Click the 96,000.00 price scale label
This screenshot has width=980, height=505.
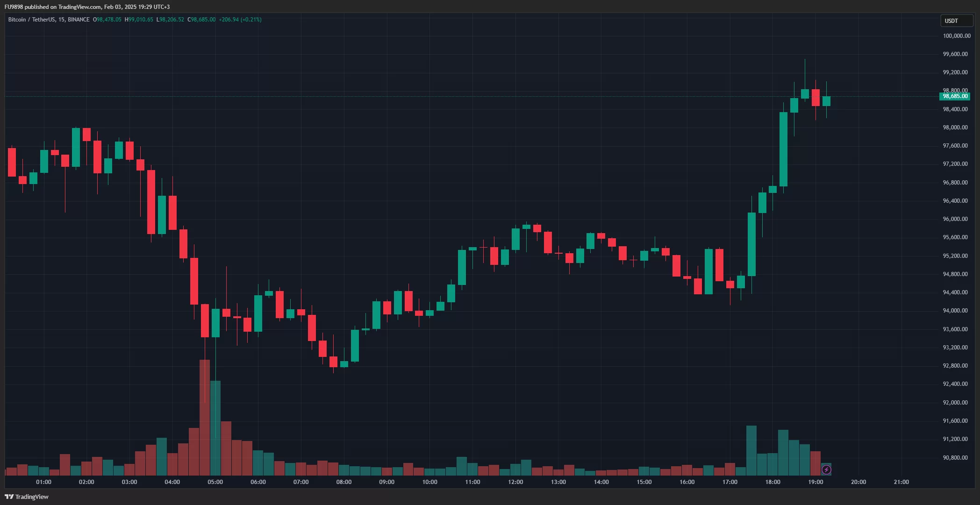pos(955,219)
